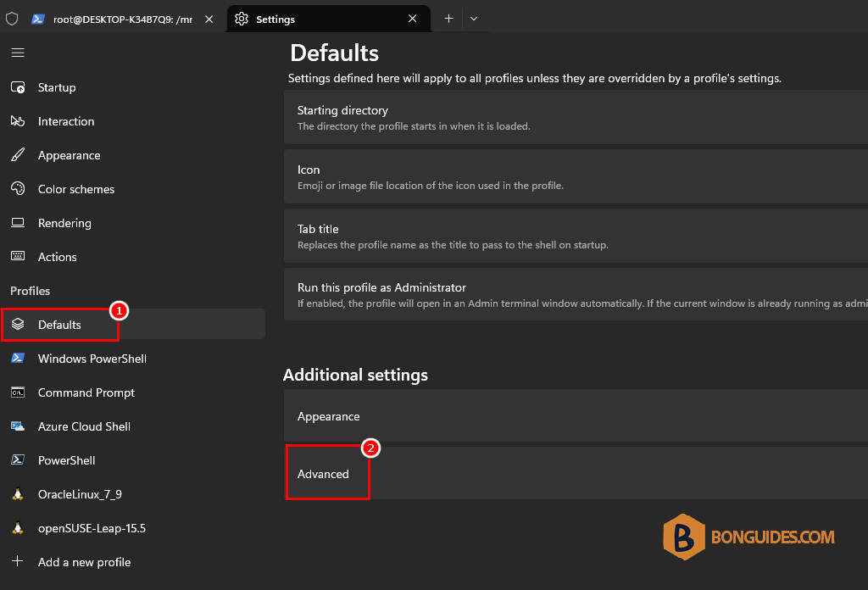Click the OracleLinux_7_9 penguin icon
Viewport: 868px width, 590px height.
[x=18, y=493]
